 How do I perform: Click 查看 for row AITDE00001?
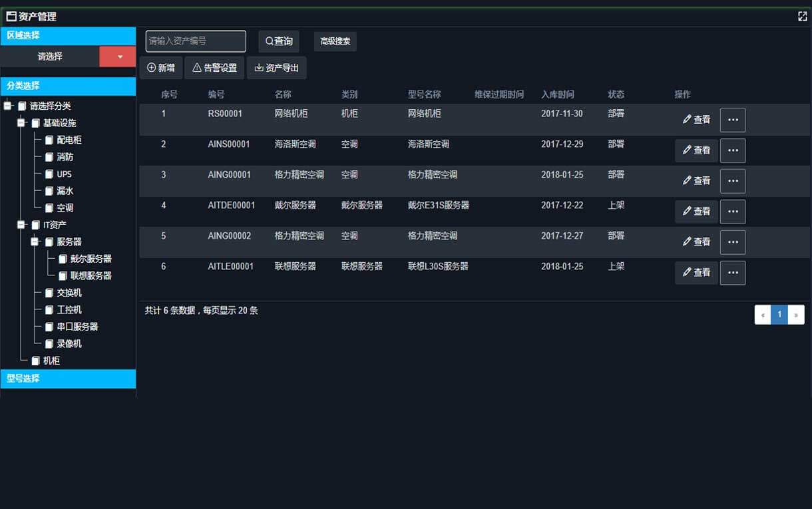tap(696, 212)
